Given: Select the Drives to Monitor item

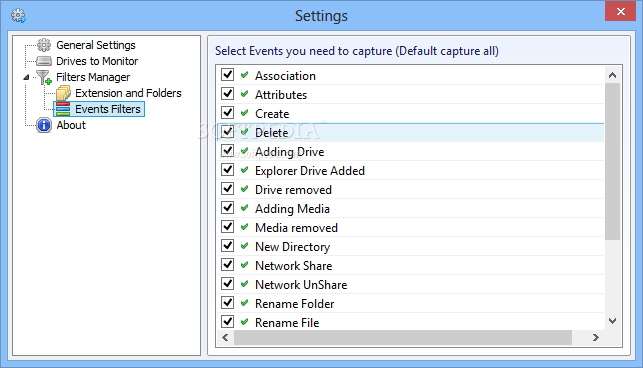Looking at the screenshot, I should tap(97, 61).
